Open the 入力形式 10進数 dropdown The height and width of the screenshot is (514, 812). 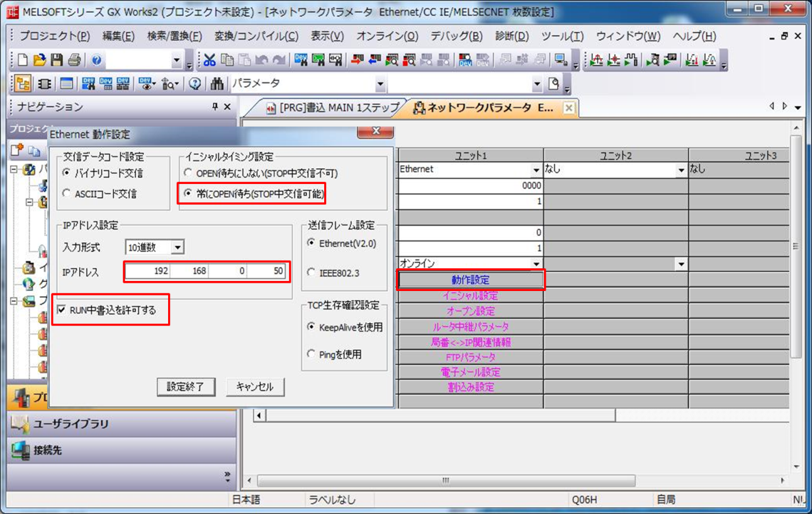pos(177,248)
